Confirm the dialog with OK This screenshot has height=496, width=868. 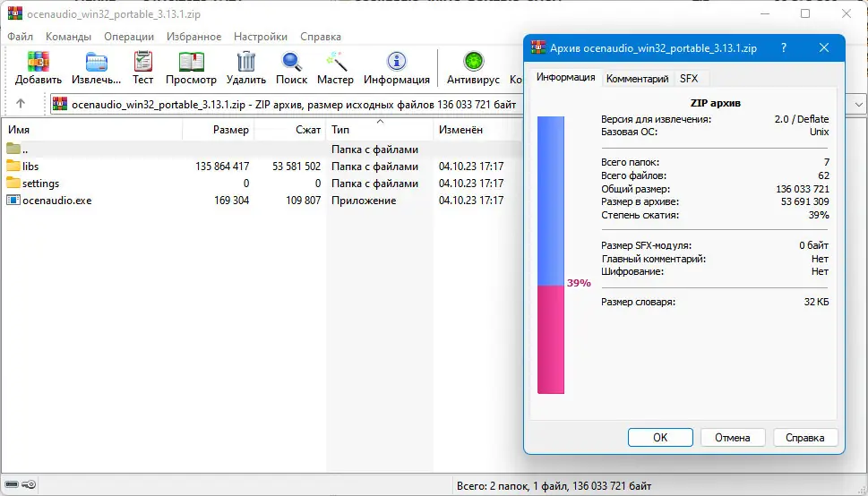pyautogui.click(x=660, y=437)
